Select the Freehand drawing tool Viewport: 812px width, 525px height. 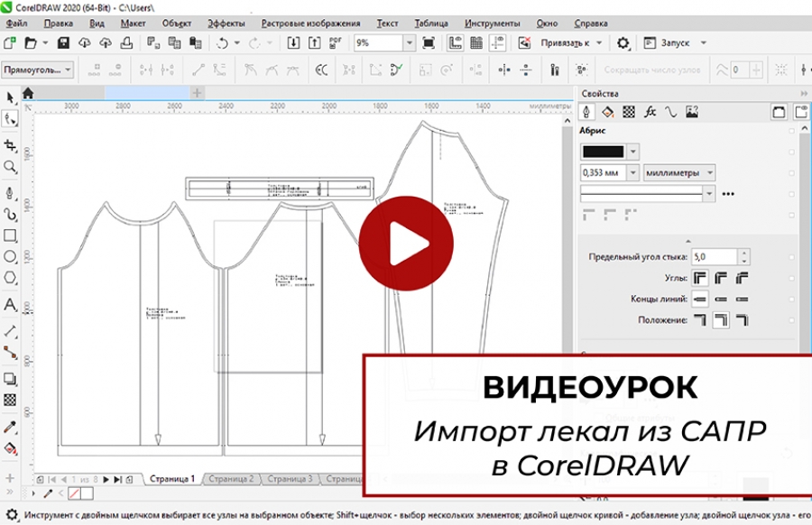point(10,193)
